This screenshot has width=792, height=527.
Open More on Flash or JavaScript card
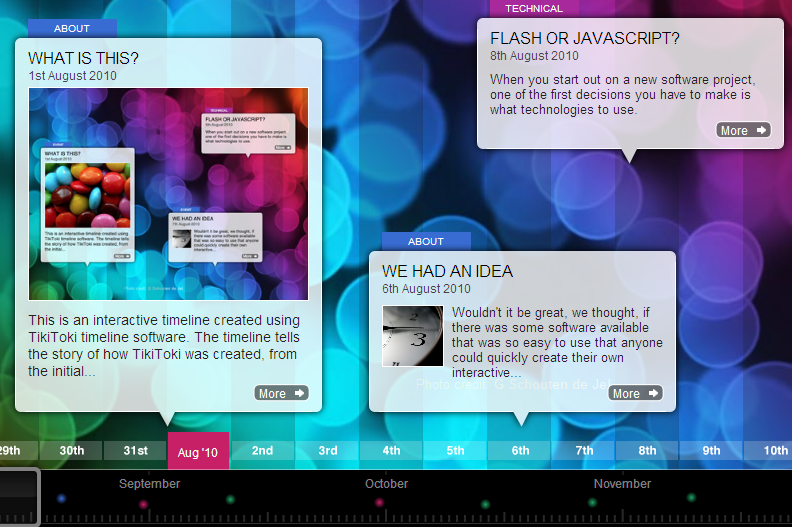[743, 130]
